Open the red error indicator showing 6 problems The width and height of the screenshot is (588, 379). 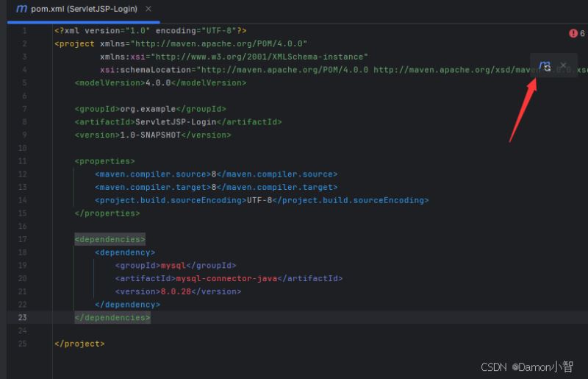[x=576, y=33]
